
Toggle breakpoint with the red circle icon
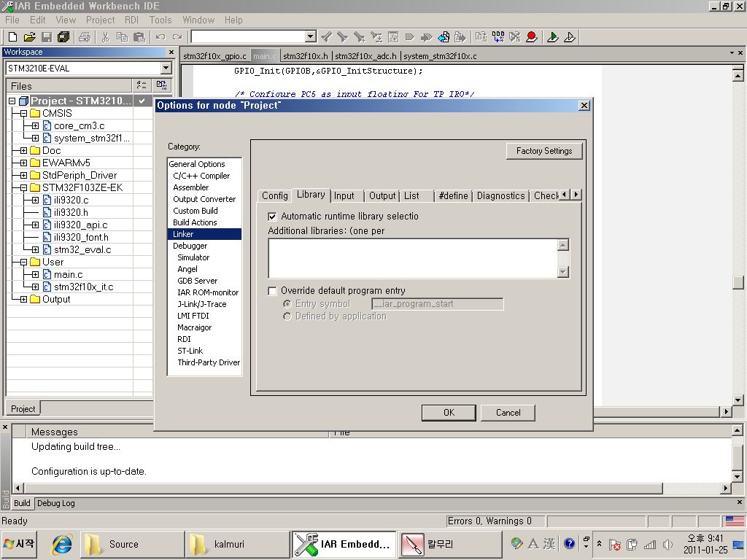[532, 36]
